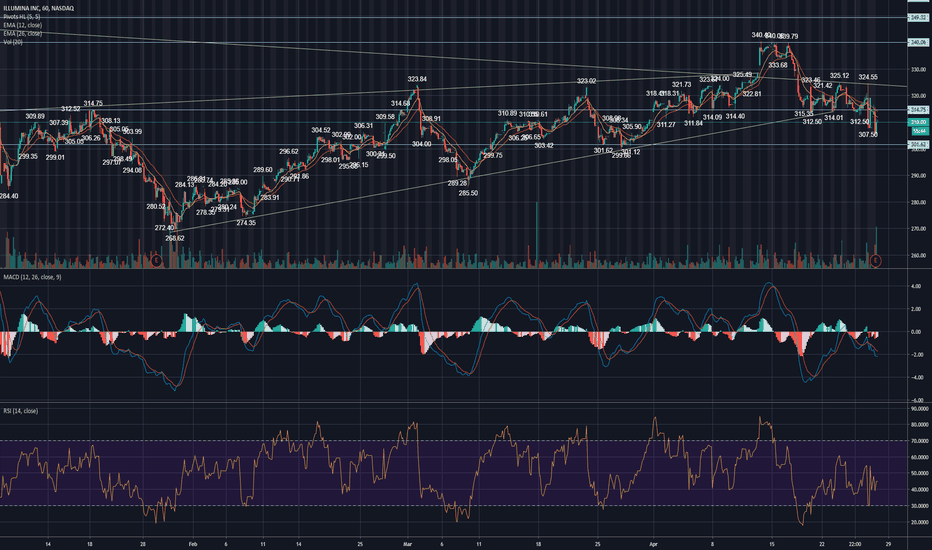Click the 90.0000 tick on the RSI axis
The width and height of the screenshot is (932, 550).
click(919, 409)
